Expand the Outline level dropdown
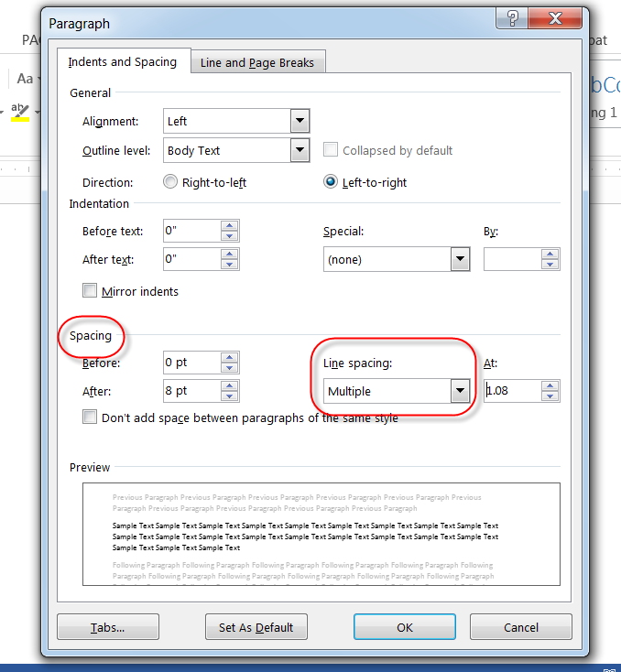The width and height of the screenshot is (621, 672). pos(300,150)
